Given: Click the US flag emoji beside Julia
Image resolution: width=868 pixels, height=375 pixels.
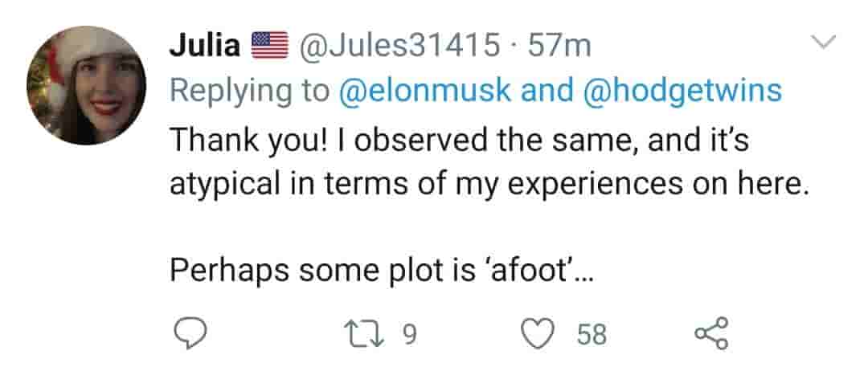Looking at the screenshot, I should coord(270,46).
